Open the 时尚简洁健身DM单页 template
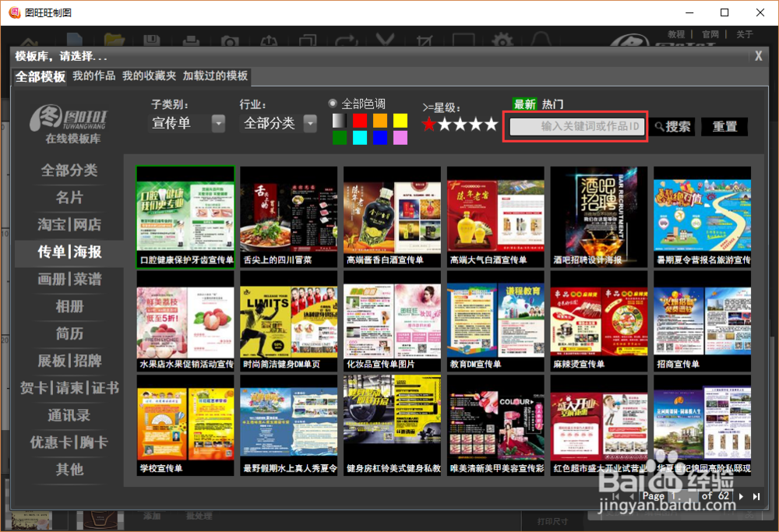 click(289, 322)
